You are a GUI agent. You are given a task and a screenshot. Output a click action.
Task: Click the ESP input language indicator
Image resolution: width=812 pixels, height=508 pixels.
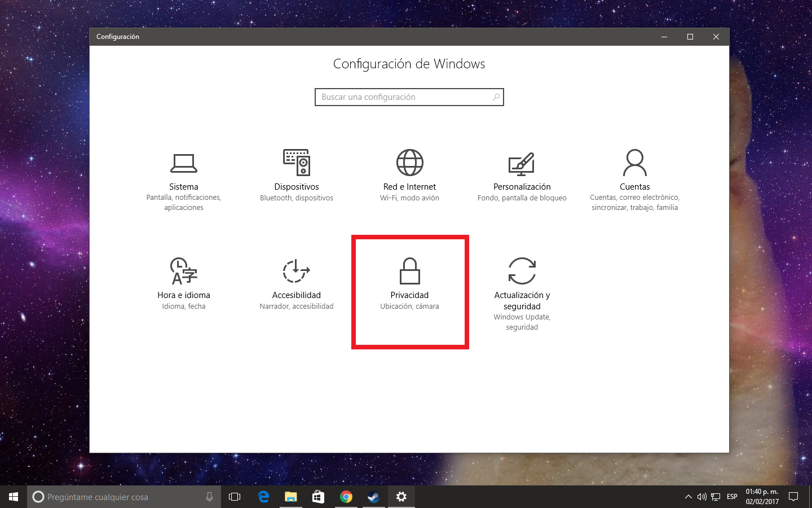point(732,497)
